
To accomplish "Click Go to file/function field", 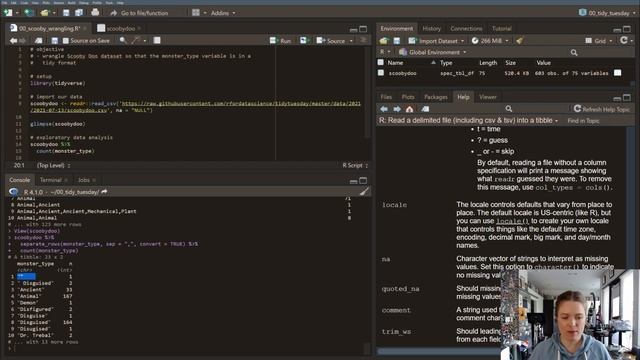I will (144, 13).
